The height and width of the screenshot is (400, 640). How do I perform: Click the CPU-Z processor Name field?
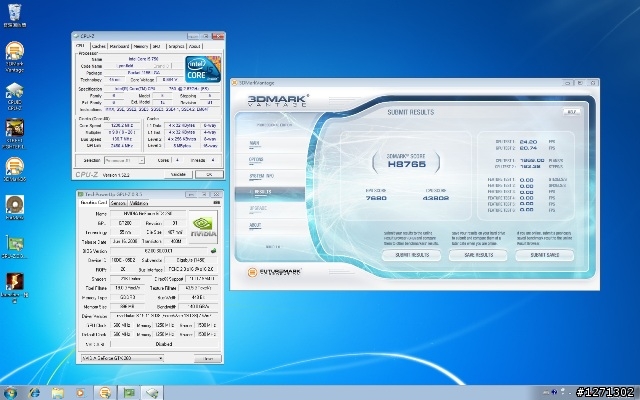pyautogui.click(x=144, y=59)
